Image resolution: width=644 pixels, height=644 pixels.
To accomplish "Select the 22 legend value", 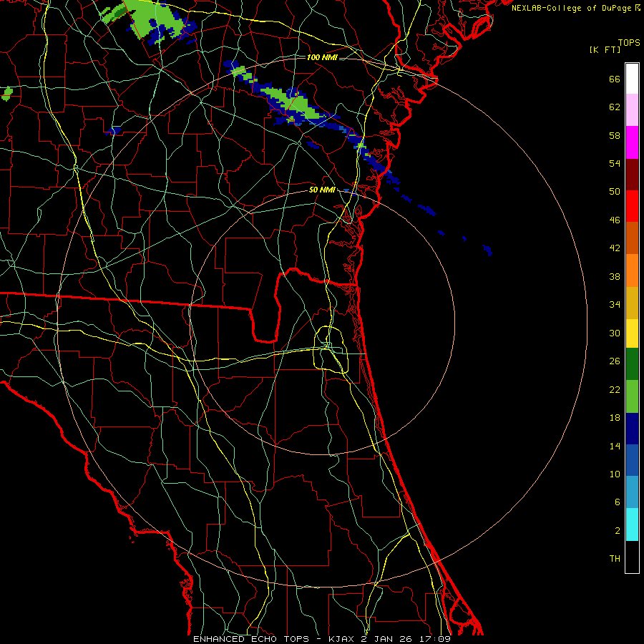I will (x=615, y=389).
